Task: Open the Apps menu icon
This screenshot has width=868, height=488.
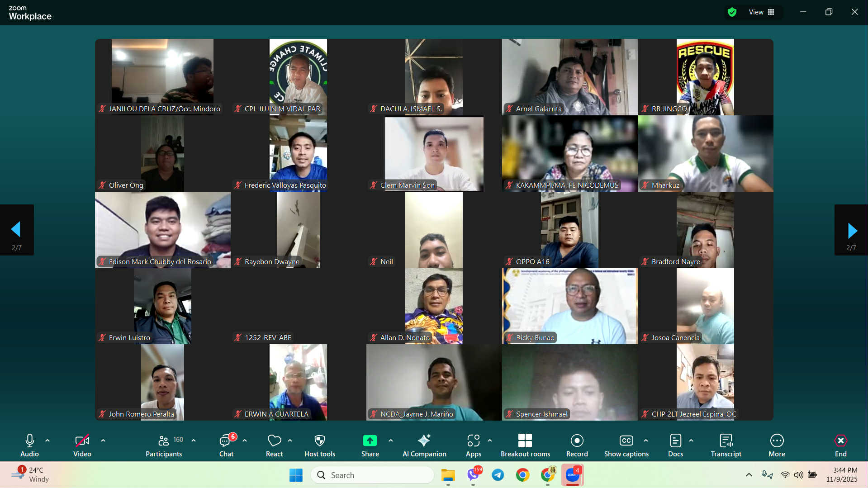Action: tap(474, 441)
